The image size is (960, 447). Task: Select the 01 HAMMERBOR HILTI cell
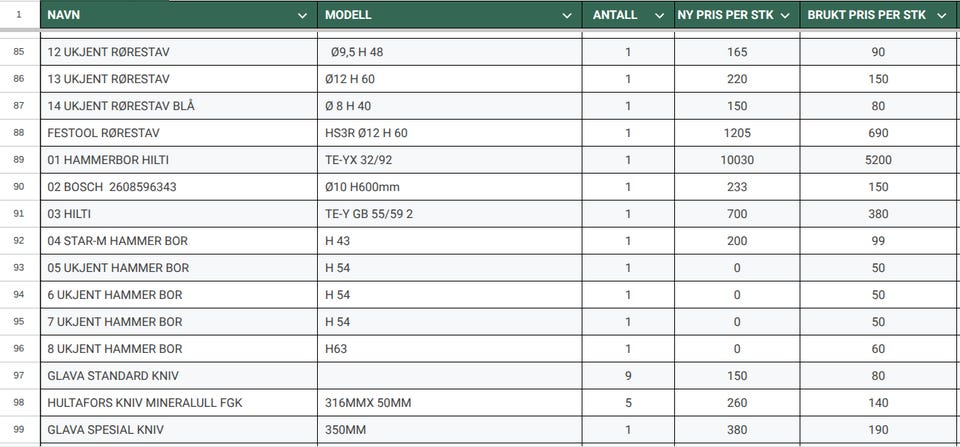click(x=179, y=160)
